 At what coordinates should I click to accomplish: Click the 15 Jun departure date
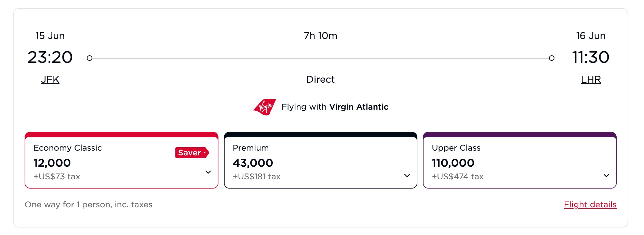[x=50, y=36]
